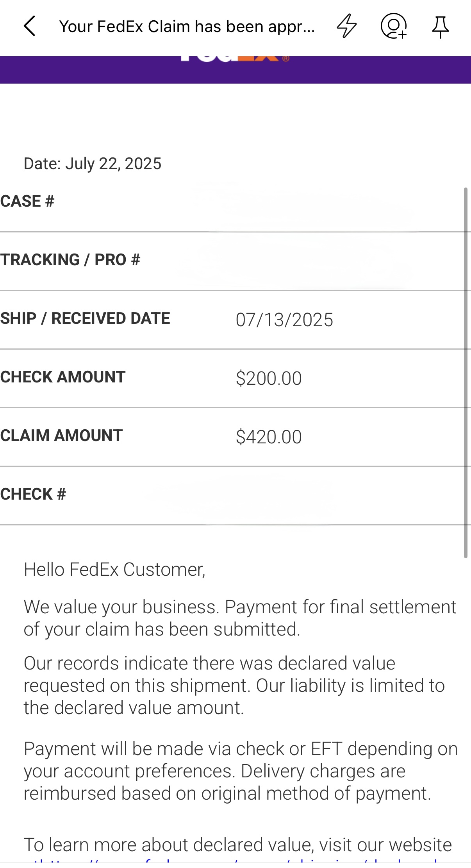Click the vertical scrollbar on right edge

point(466,373)
